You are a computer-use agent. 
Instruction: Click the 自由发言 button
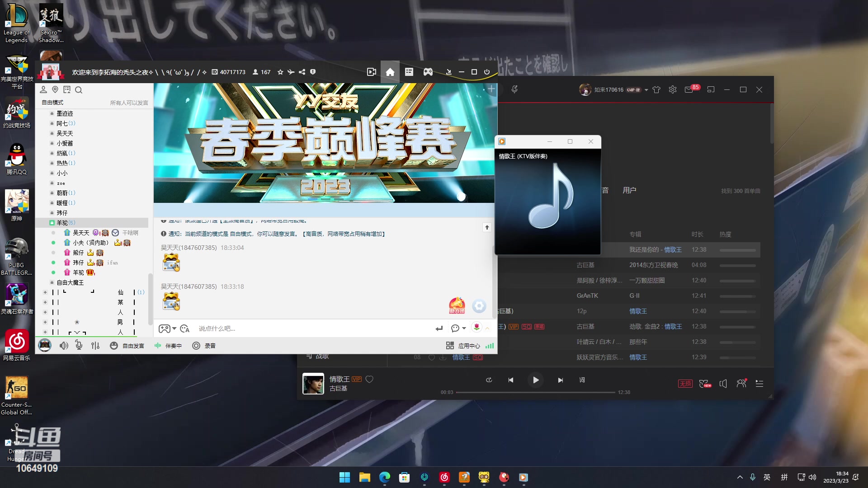[132, 346]
